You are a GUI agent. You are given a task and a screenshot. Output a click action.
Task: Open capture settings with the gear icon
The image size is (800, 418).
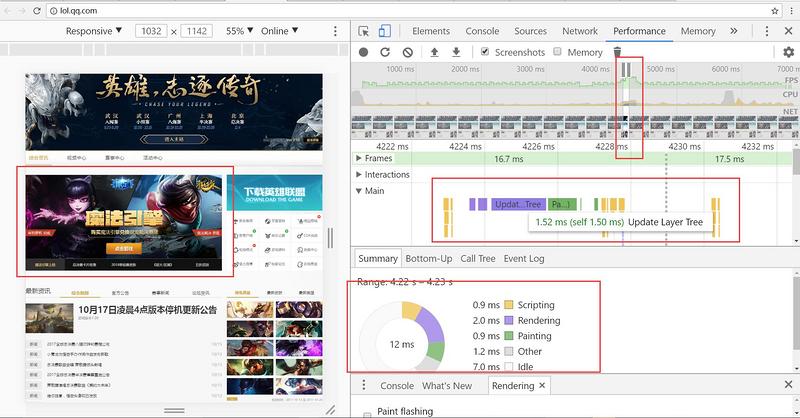tap(788, 52)
